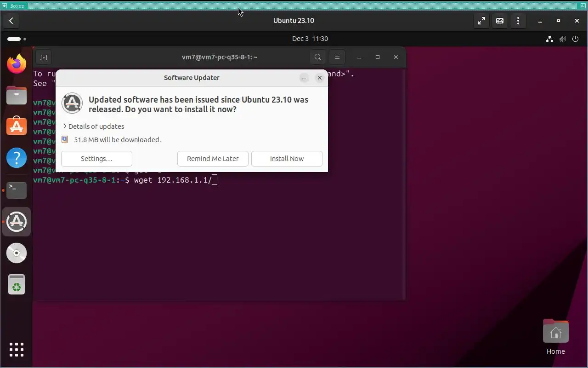Open the Boxes three-dot menu
Viewport: 588px width, 368px height.
pyautogui.click(x=518, y=21)
